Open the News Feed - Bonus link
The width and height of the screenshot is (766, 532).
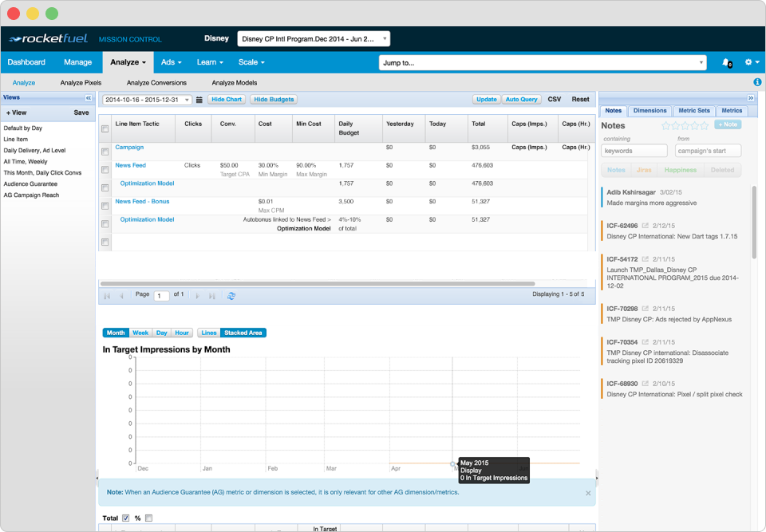142,201
